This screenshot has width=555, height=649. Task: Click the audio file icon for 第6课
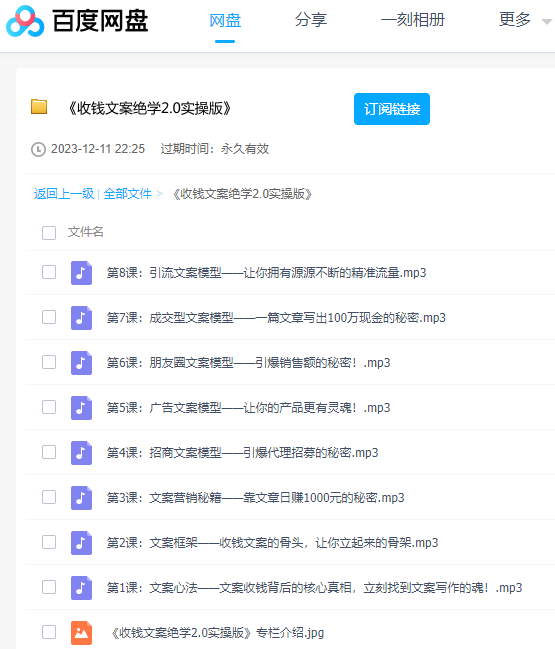(81, 363)
